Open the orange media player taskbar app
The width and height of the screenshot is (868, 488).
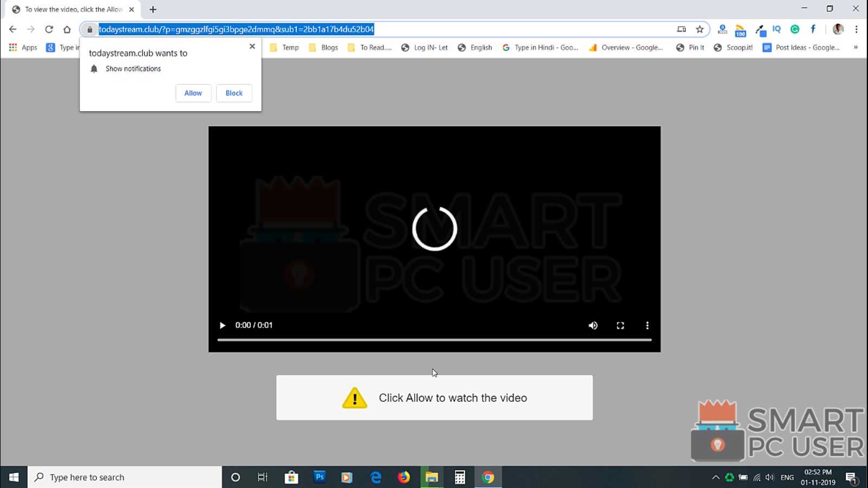point(347,477)
